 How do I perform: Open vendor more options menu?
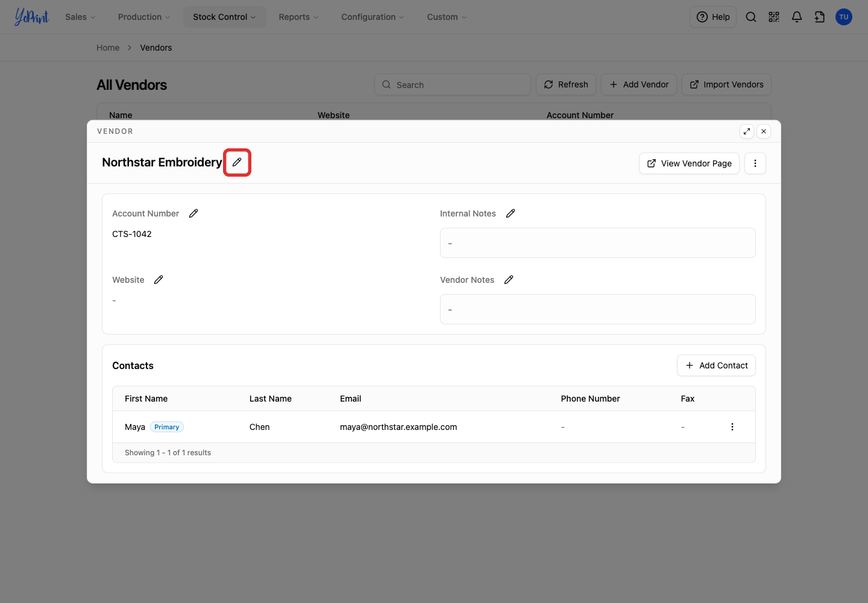pos(755,163)
